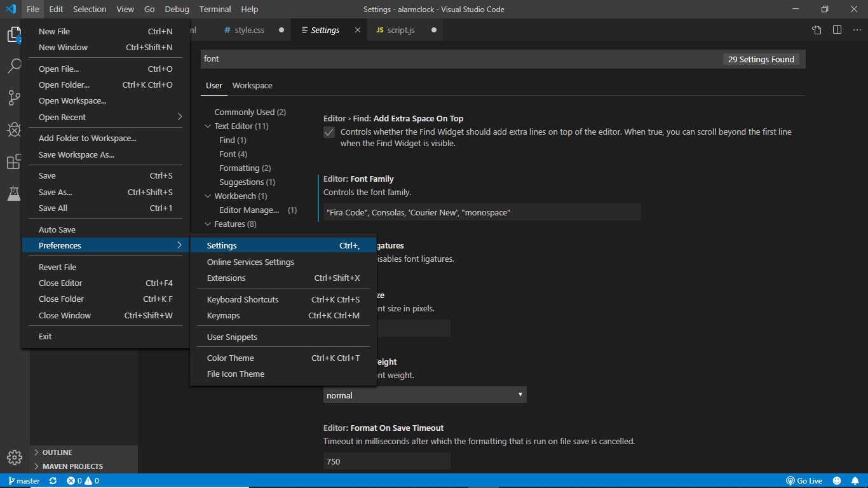
Task: Click Open Settings (JSON) icon at top right
Action: (817, 30)
